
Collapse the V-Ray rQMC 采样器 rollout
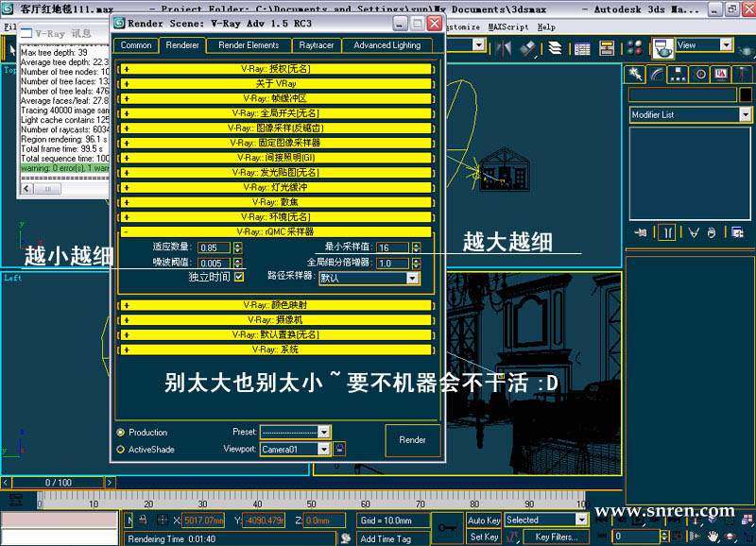click(x=275, y=231)
